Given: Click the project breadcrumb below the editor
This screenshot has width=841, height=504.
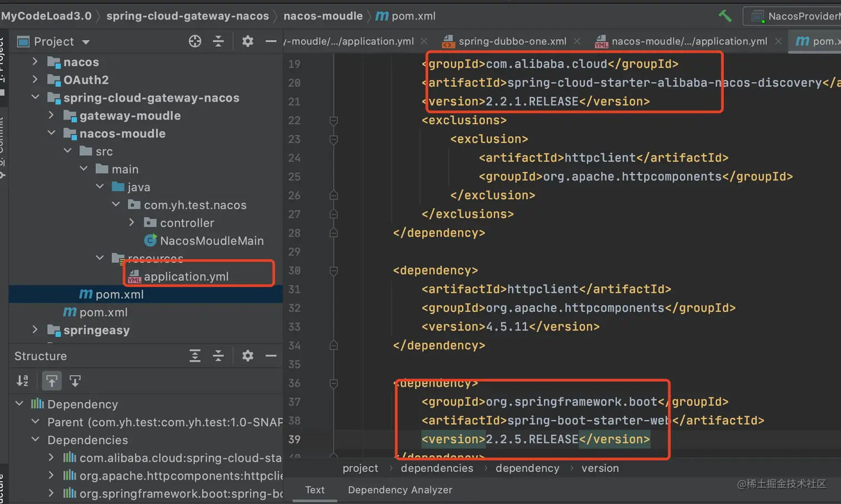Looking at the screenshot, I should click(360, 468).
